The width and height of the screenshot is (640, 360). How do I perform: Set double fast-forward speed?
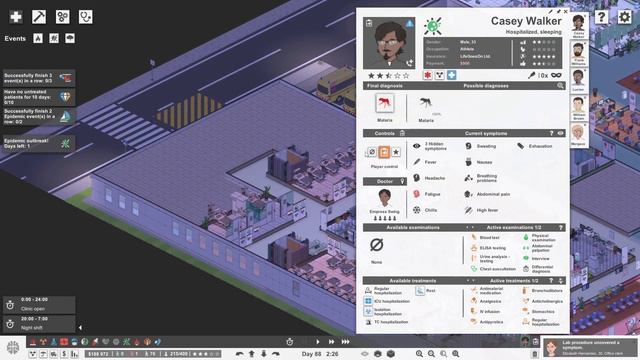331,342
